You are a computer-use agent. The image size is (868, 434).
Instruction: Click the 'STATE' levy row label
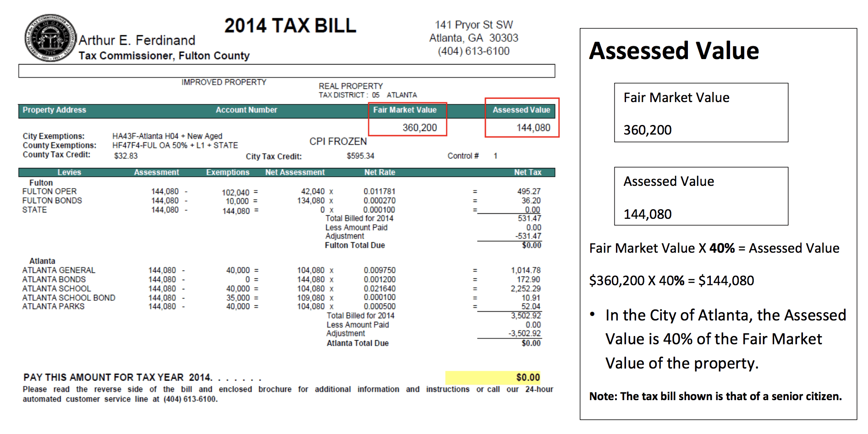tap(34, 210)
